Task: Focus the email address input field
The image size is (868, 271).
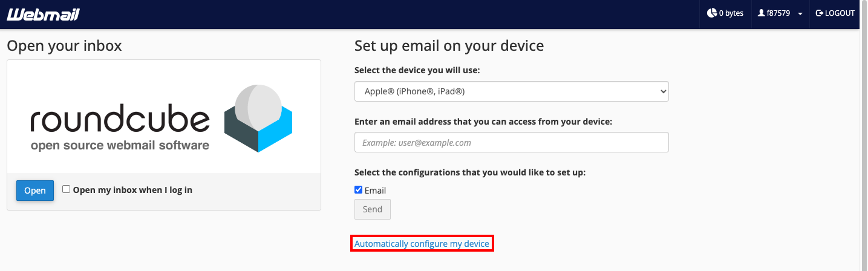Action: coord(511,142)
